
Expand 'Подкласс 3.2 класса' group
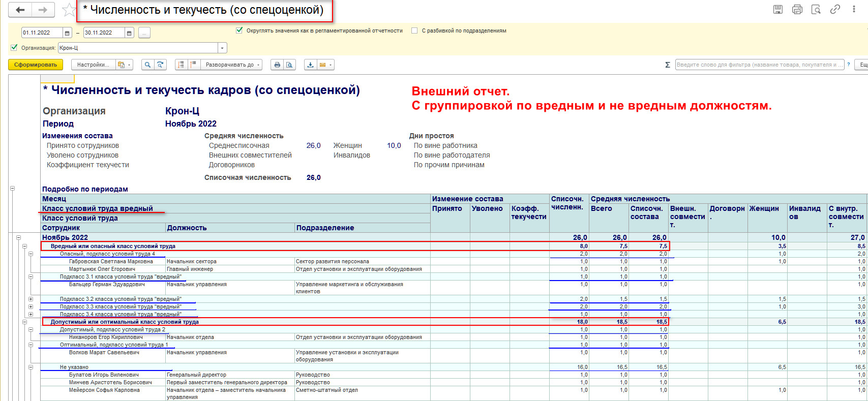[x=31, y=299]
